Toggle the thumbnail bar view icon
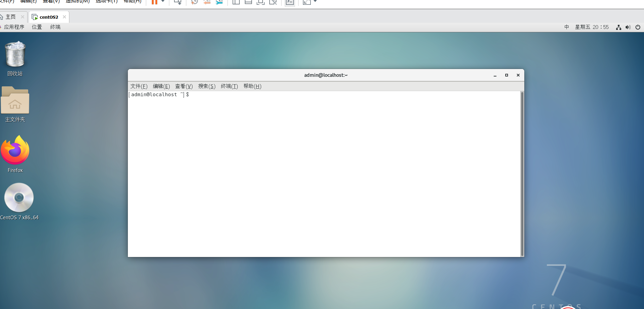The image size is (644, 309). pyautogui.click(x=248, y=2)
